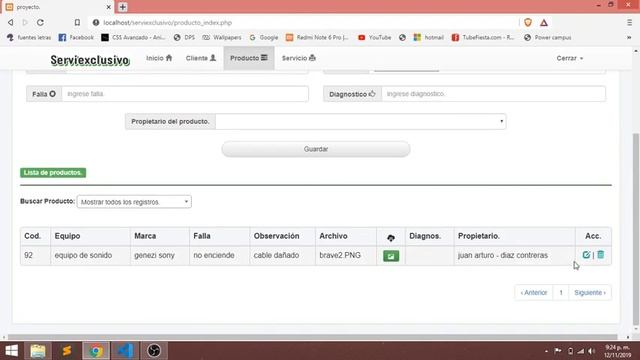
Task: Click Lista de productos green label
Action: pos(53,173)
